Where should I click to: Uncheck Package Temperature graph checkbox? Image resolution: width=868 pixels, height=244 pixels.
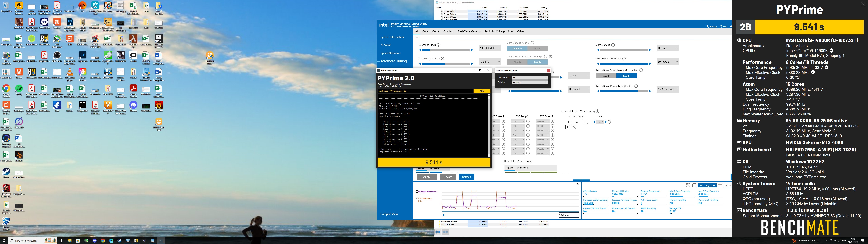(x=417, y=192)
